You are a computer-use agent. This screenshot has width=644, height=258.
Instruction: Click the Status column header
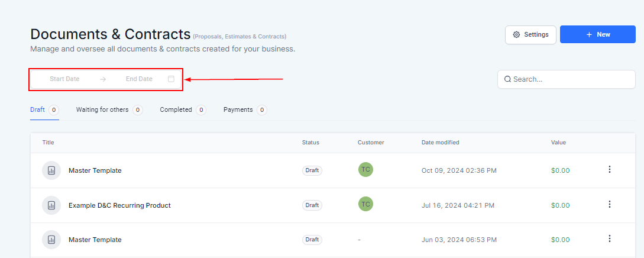(x=310, y=143)
